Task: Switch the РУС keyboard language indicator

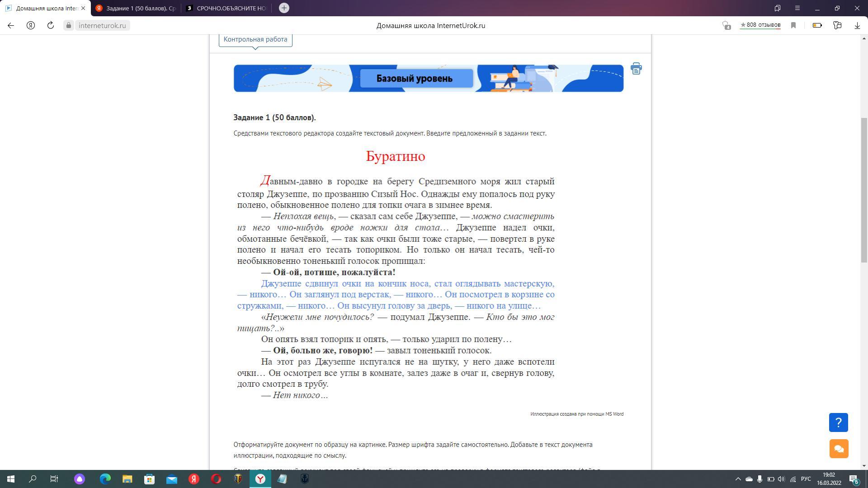Action: coord(806,479)
